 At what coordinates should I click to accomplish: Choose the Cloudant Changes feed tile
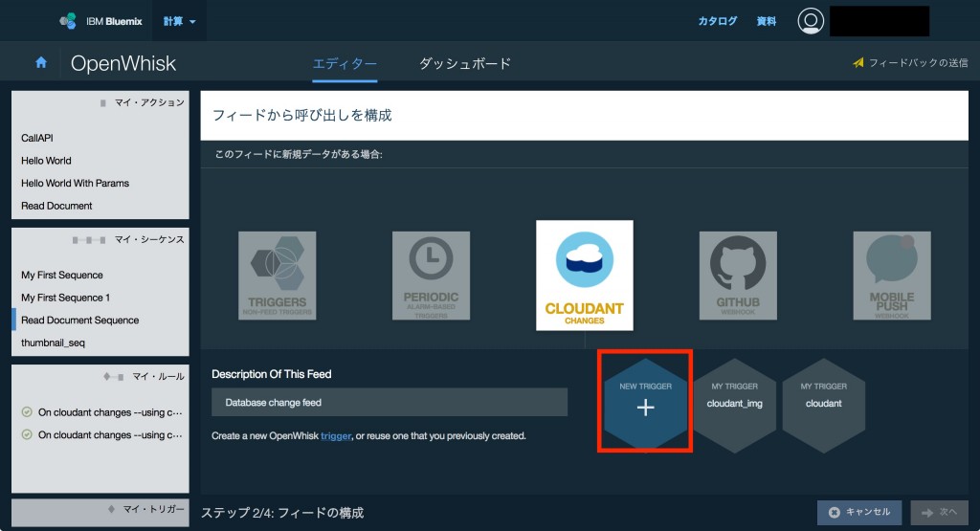[585, 275]
